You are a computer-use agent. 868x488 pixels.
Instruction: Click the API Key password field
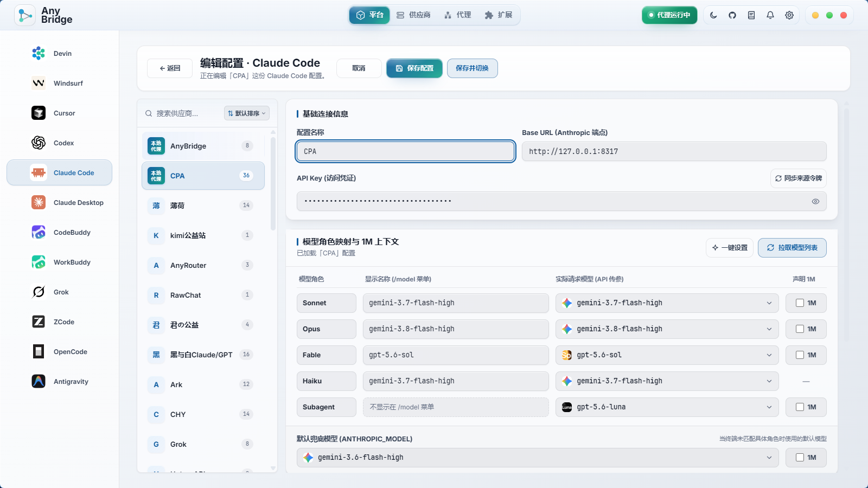click(561, 201)
